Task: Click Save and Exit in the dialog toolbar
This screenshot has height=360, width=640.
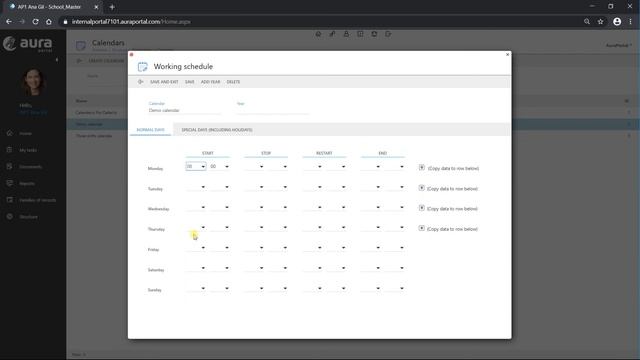Action: pyautogui.click(x=164, y=82)
